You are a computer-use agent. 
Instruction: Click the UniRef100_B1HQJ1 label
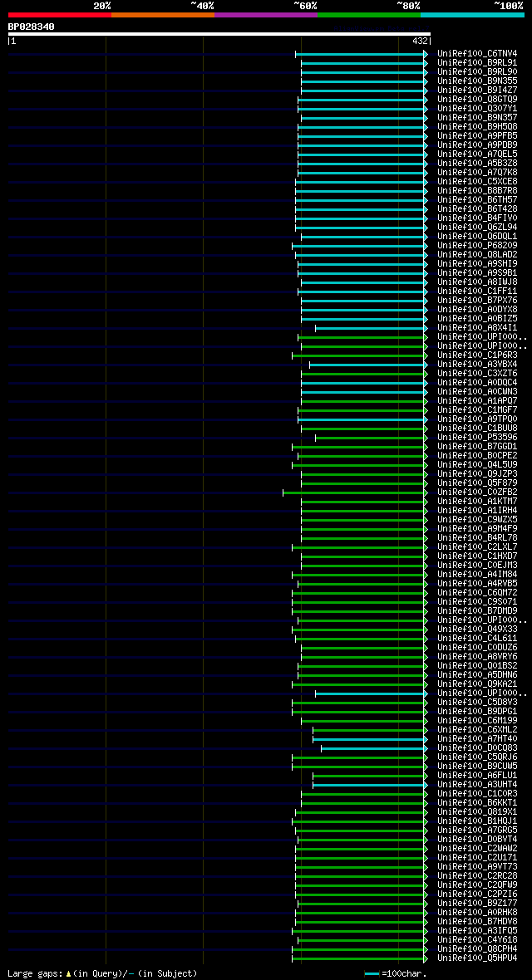[x=477, y=821]
